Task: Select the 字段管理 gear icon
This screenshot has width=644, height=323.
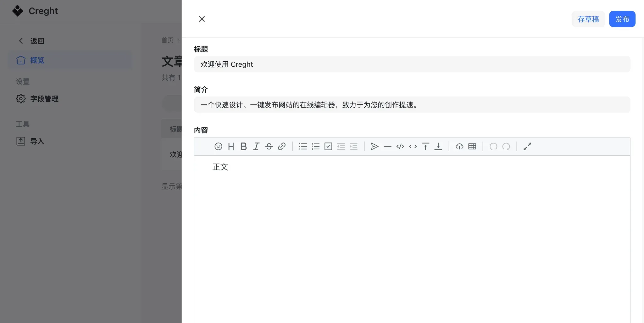Action: [x=21, y=99]
